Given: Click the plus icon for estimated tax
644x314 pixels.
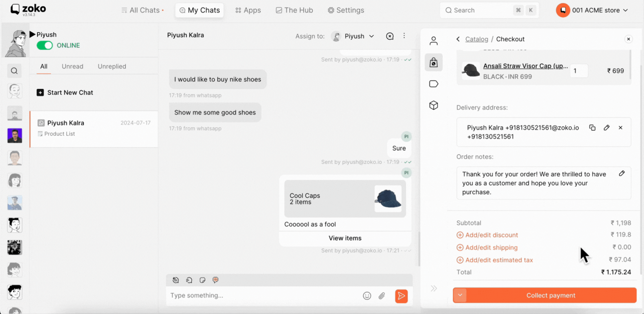Looking at the screenshot, I should pyautogui.click(x=460, y=260).
